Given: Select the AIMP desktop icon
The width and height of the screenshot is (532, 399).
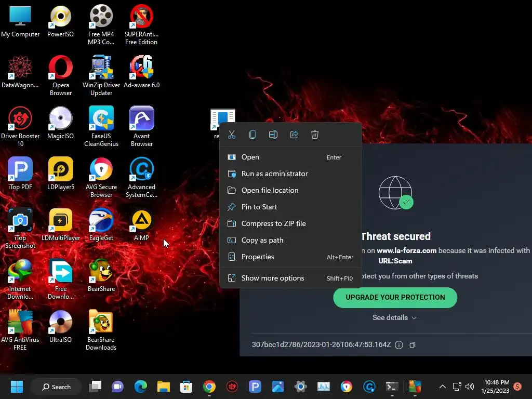Looking at the screenshot, I should tap(141, 224).
